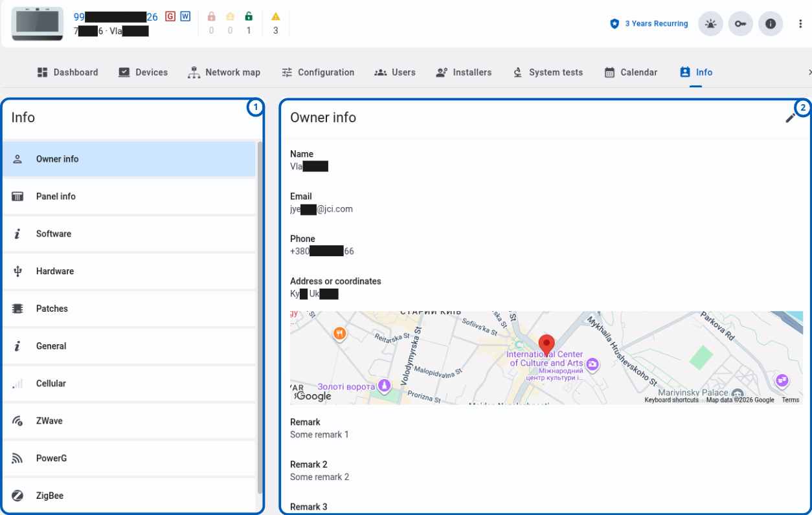This screenshot has width=812, height=515.
Task: Select ZigBee in the sidebar
Action: point(129,496)
